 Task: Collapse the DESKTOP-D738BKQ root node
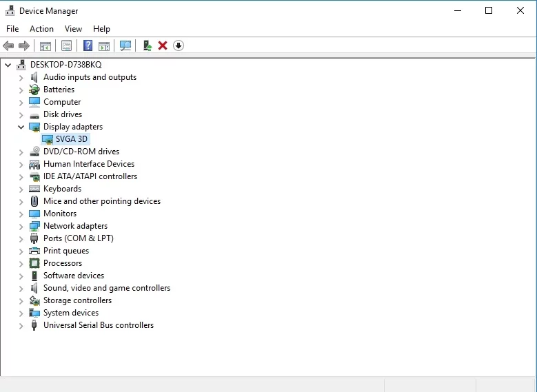[8, 65]
